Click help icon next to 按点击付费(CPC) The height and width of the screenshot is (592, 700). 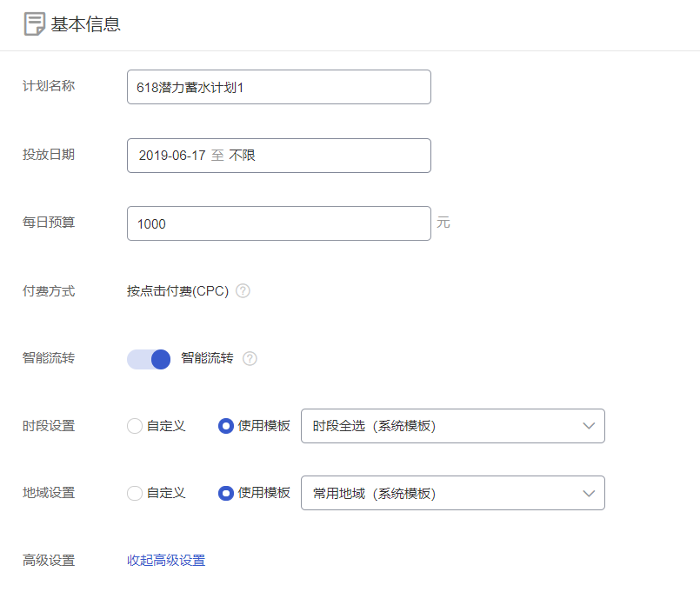pyautogui.click(x=243, y=291)
